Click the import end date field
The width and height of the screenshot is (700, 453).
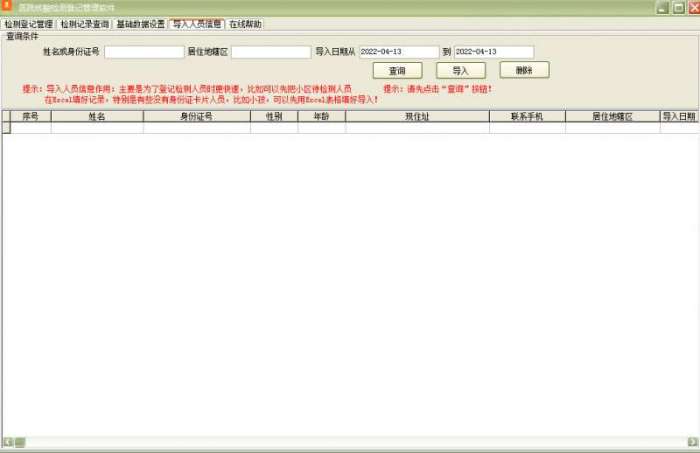click(x=494, y=52)
